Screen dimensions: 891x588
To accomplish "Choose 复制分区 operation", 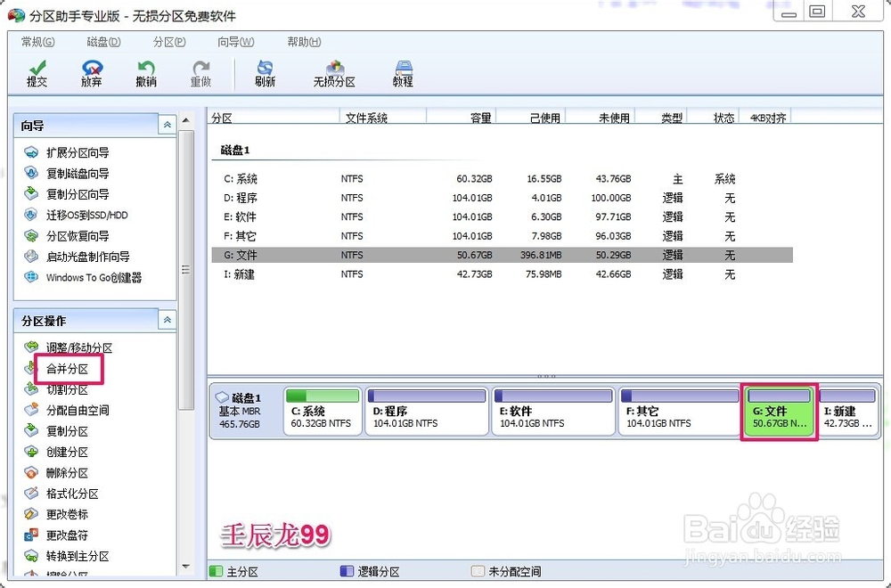I will [55, 431].
